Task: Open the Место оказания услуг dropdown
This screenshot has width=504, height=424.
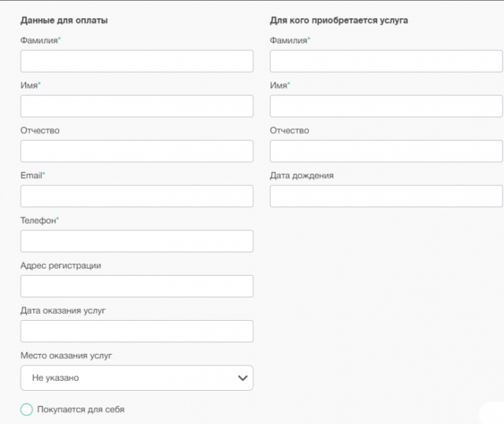Action: point(127,378)
